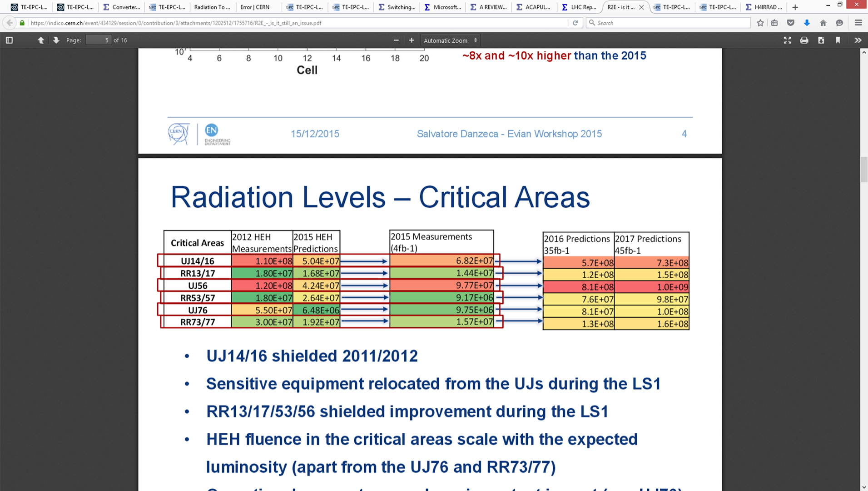Close the R2E - is it tab

click(x=641, y=7)
